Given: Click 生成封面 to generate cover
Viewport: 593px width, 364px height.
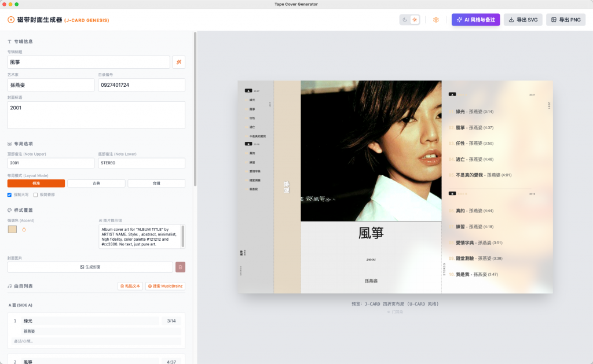Looking at the screenshot, I should 90,267.
